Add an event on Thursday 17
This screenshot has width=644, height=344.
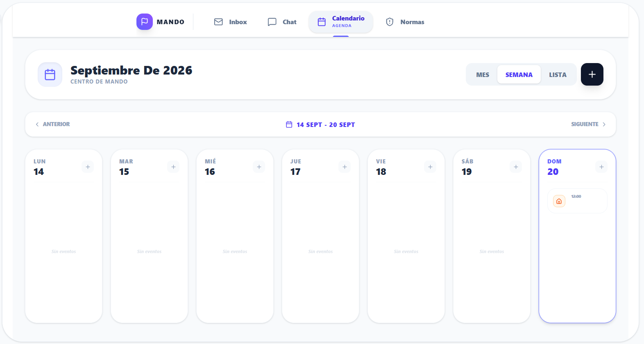pos(345,167)
